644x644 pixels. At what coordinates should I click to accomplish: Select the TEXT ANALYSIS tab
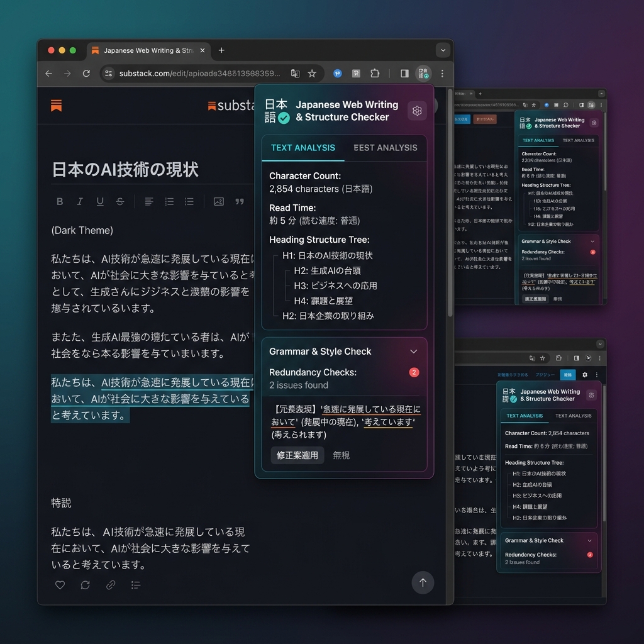[x=303, y=148]
